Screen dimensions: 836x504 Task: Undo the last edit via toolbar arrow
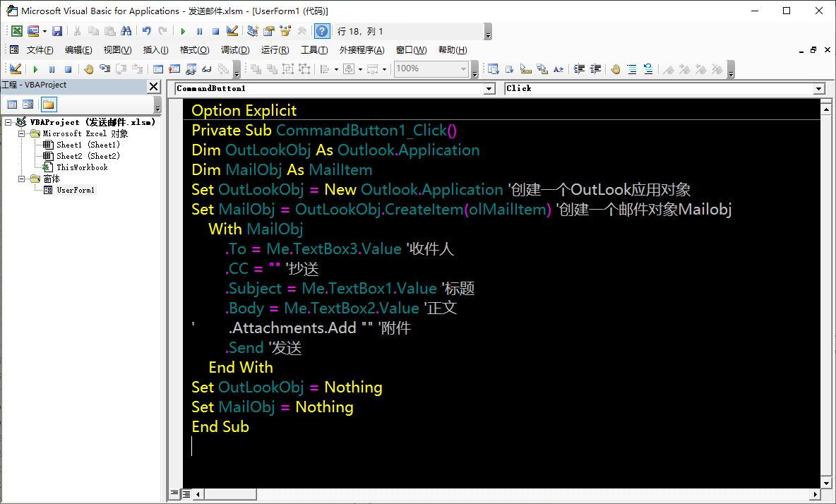147,31
